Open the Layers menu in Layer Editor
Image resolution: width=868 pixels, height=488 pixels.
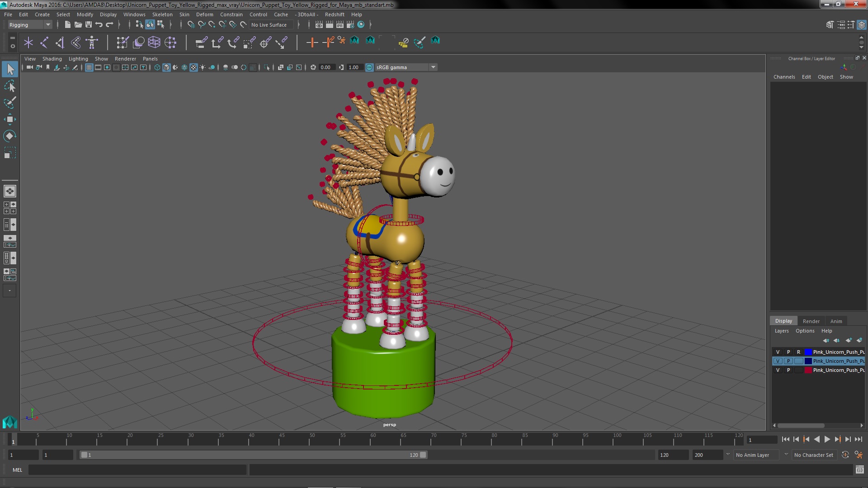coord(781,331)
